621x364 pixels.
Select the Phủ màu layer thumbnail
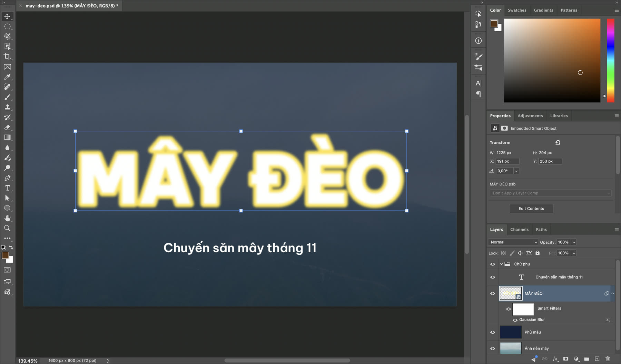[511, 332]
